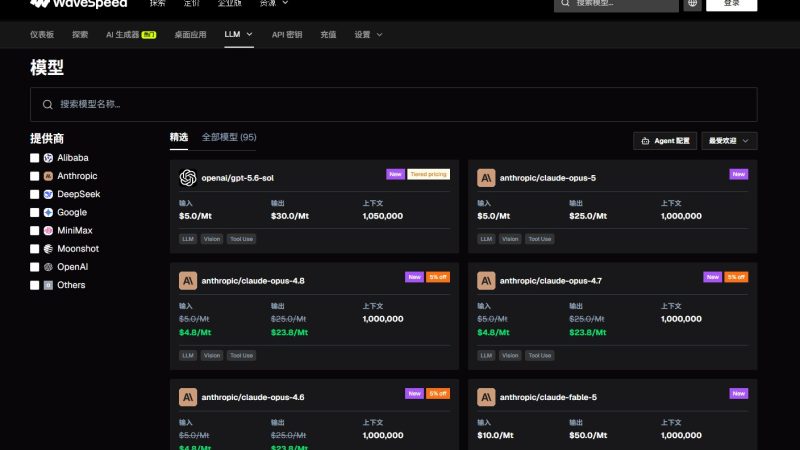Click the Anthropic logo on claude-fable-5 card
The width and height of the screenshot is (800, 450).
tap(486, 397)
